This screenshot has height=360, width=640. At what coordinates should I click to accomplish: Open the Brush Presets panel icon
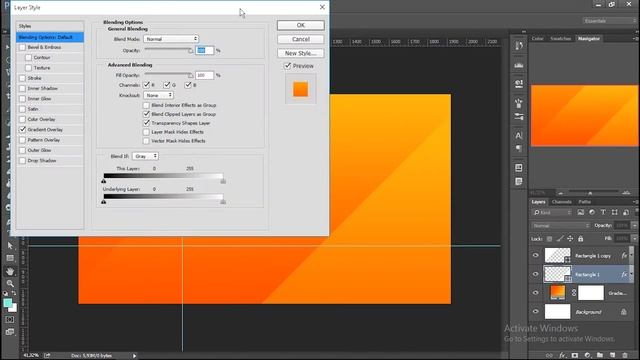pyautogui.click(x=519, y=117)
